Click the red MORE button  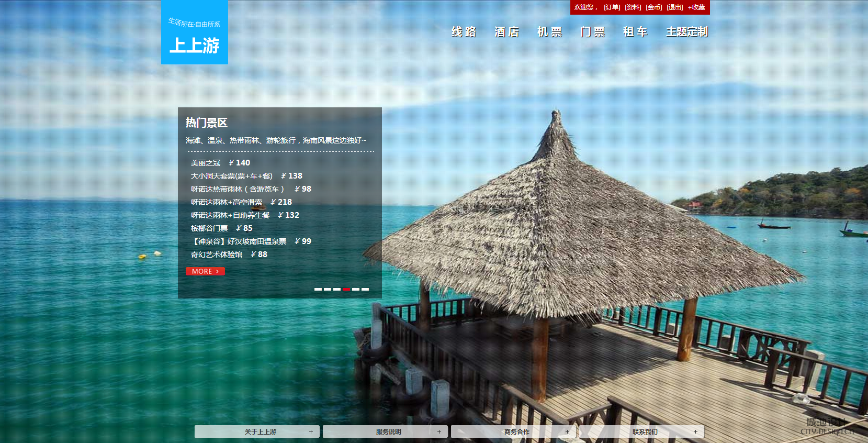click(x=205, y=271)
